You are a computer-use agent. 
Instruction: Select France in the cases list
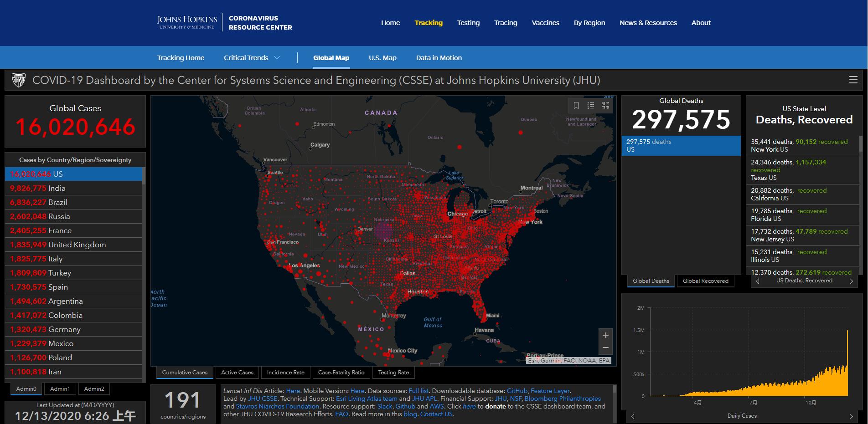coord(73,231)
